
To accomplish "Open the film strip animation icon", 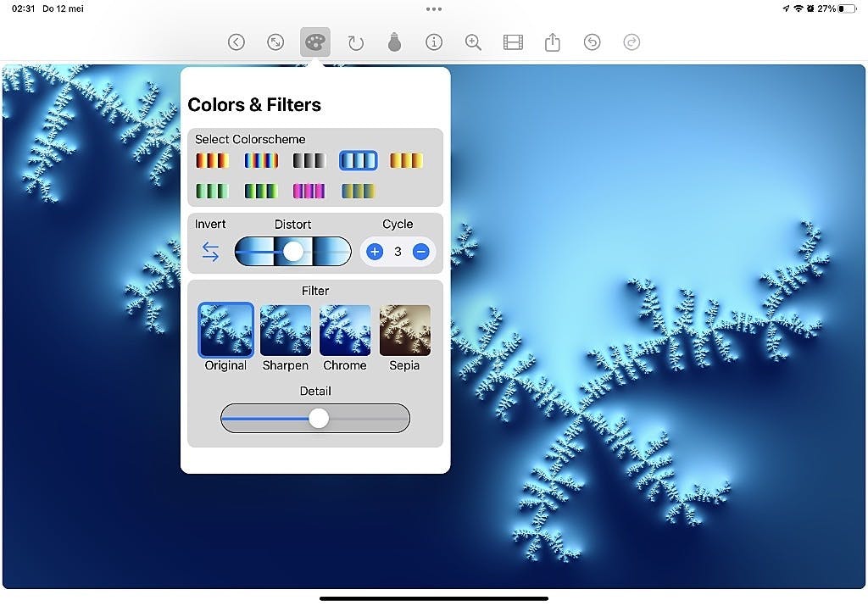I will [513, 42].
